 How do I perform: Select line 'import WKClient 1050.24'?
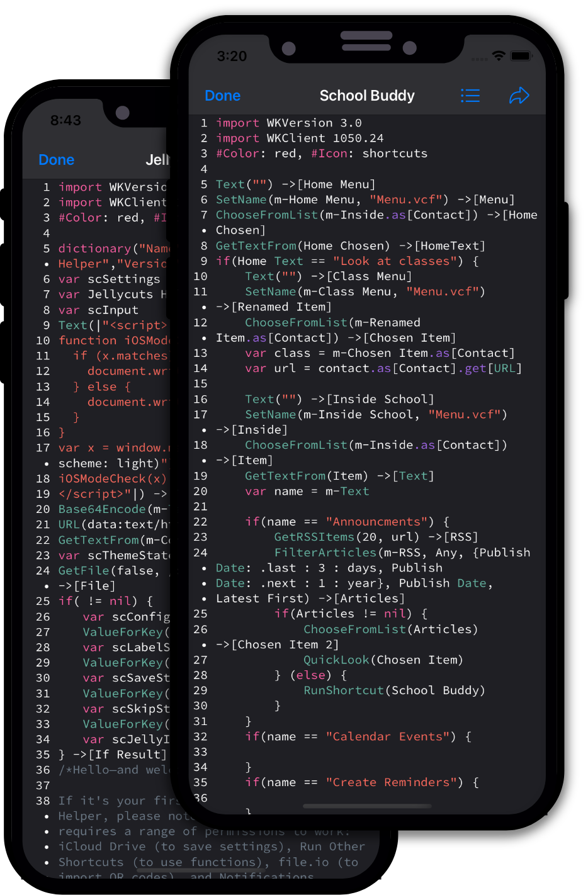(300, 138)
